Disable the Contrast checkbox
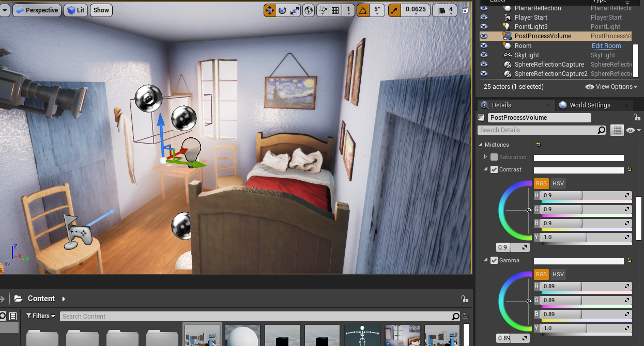This screenshot has width=644, height=346. pyautogui.click(x=494, y=169)
